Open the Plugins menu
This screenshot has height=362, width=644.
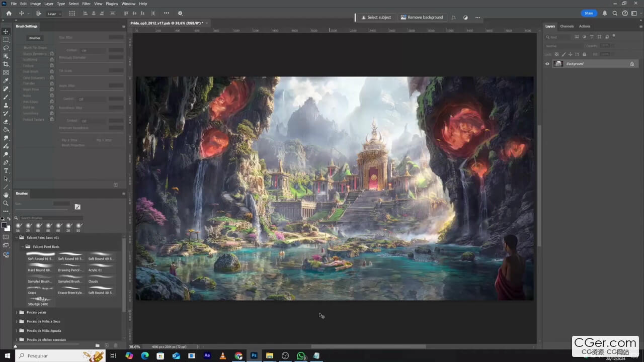pos(112,4)
